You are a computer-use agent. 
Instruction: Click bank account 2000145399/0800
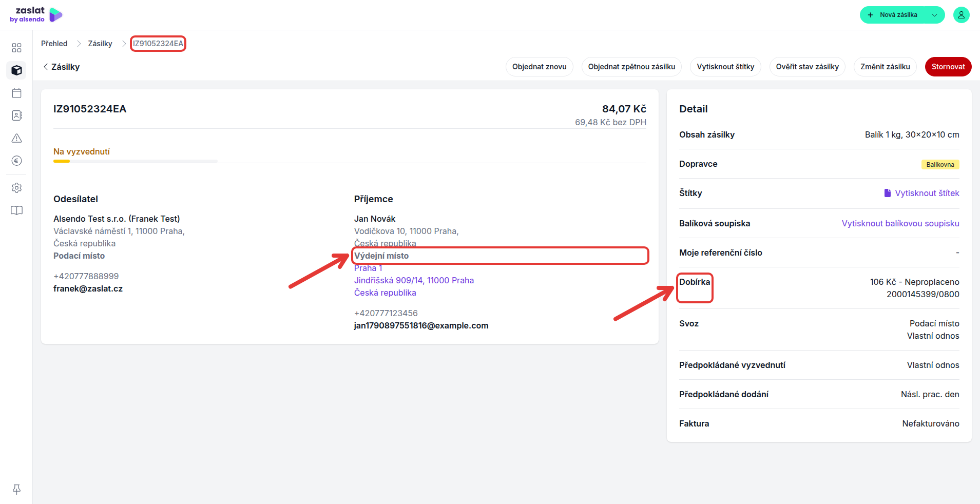pyautogui.click(x=923, y=294)
